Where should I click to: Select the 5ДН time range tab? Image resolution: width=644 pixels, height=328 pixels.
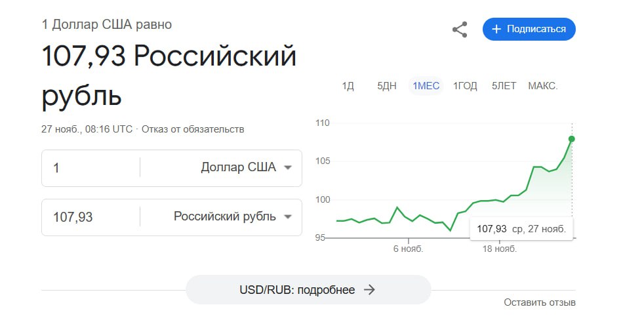(386, 86)
